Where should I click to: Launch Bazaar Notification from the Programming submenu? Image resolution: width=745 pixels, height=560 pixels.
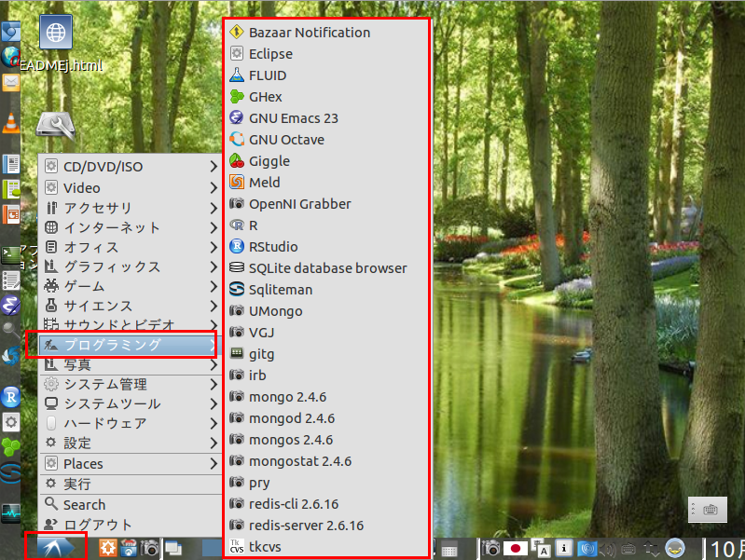pos(326,33)
